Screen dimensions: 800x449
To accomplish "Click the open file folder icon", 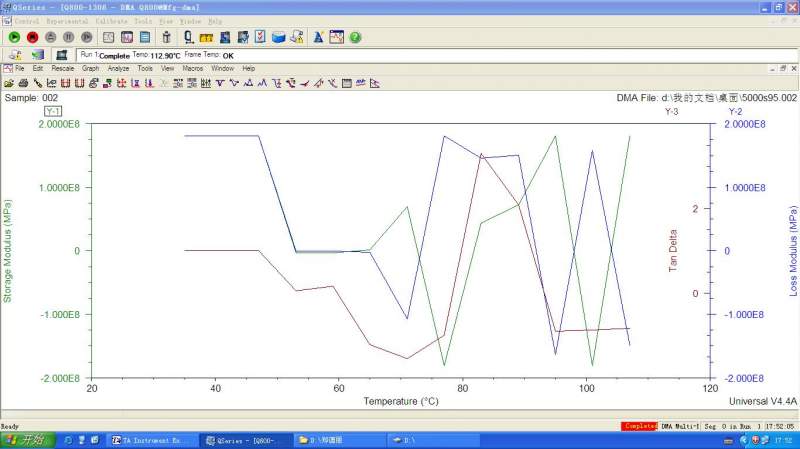I will click(9, 83).
